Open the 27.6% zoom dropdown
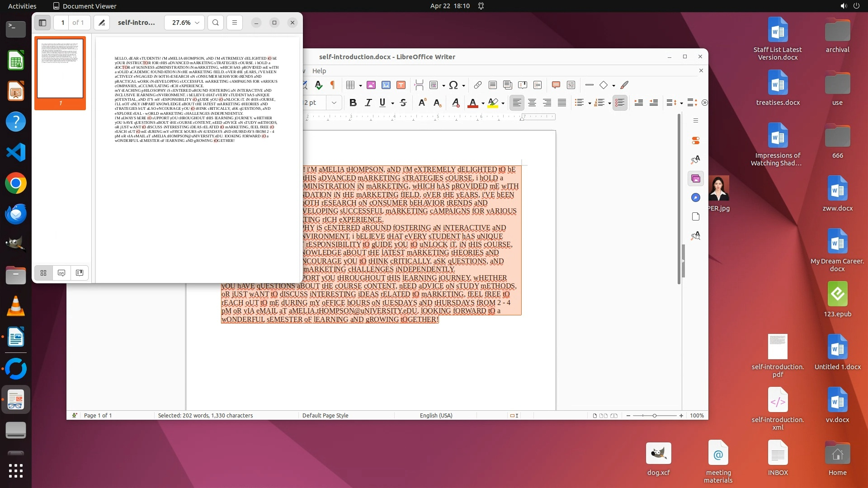868x488 pixels. pos(184,23)
